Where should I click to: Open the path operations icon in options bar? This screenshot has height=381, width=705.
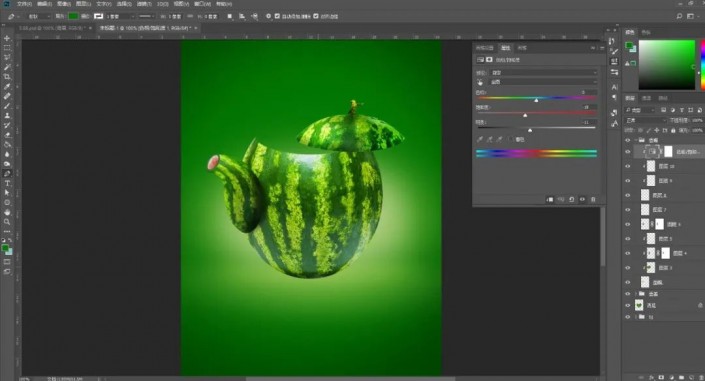[230, 16]
